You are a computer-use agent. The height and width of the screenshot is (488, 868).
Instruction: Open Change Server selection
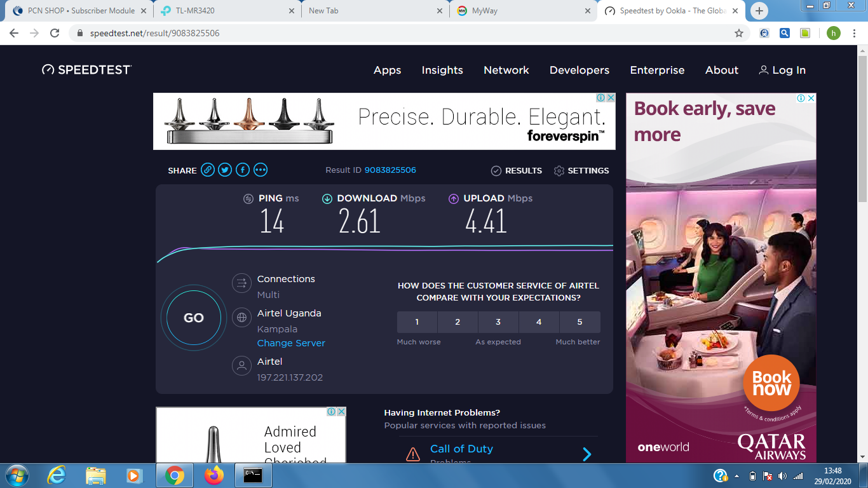click(x=291, y=343)
